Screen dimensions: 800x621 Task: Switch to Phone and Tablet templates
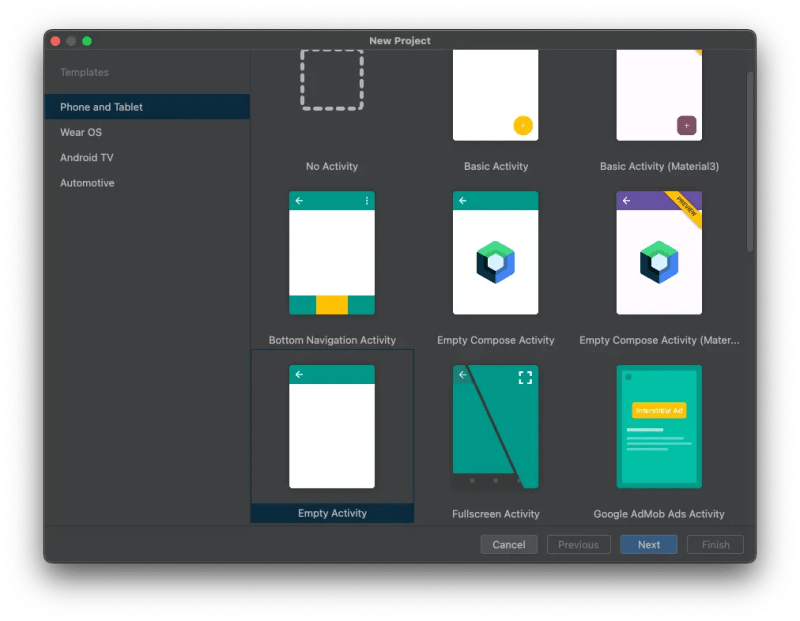[102, 106]
